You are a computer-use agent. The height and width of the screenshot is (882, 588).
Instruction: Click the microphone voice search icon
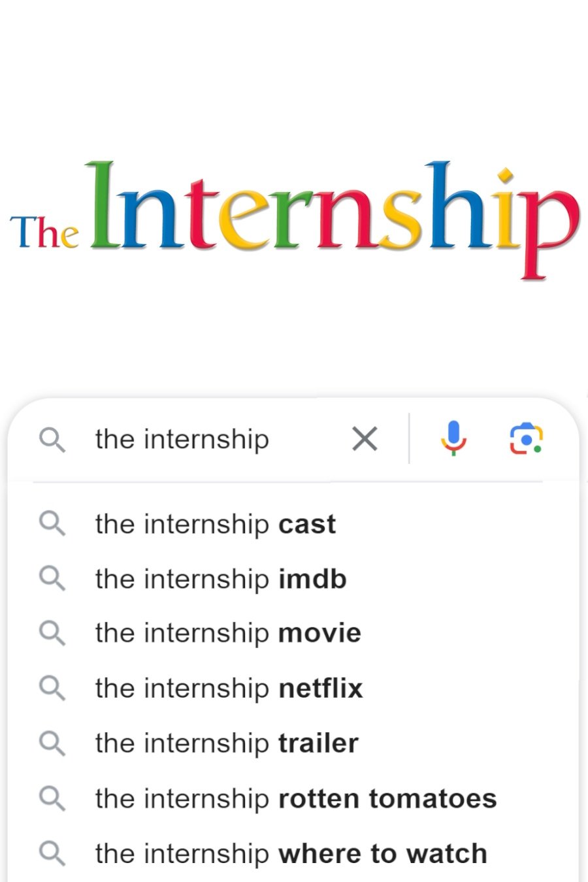tap(453, 438)
